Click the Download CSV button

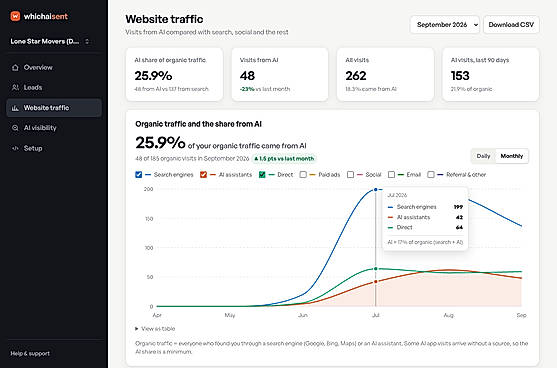coord(511,25)
